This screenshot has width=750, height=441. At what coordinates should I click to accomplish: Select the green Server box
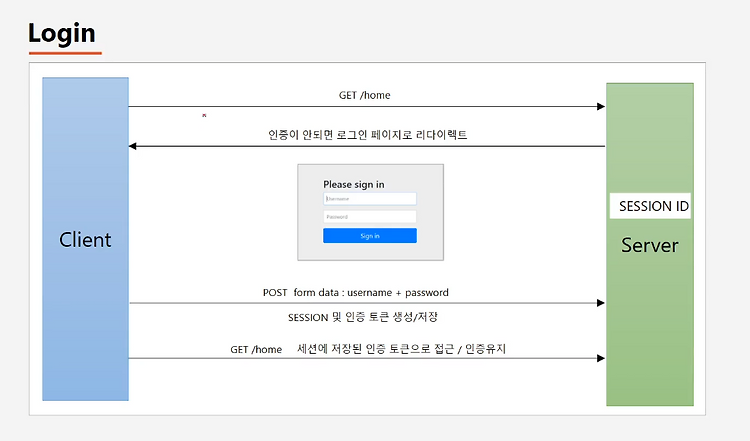[650, 244]
